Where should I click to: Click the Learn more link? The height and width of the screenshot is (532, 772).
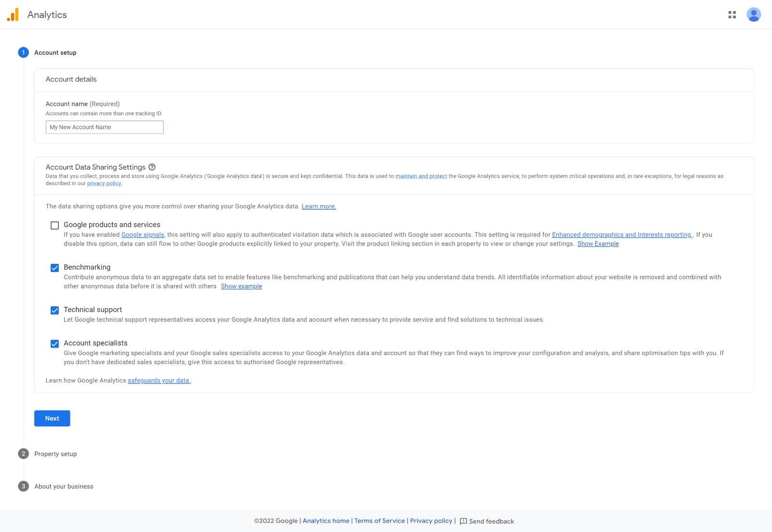coord(319,206)
